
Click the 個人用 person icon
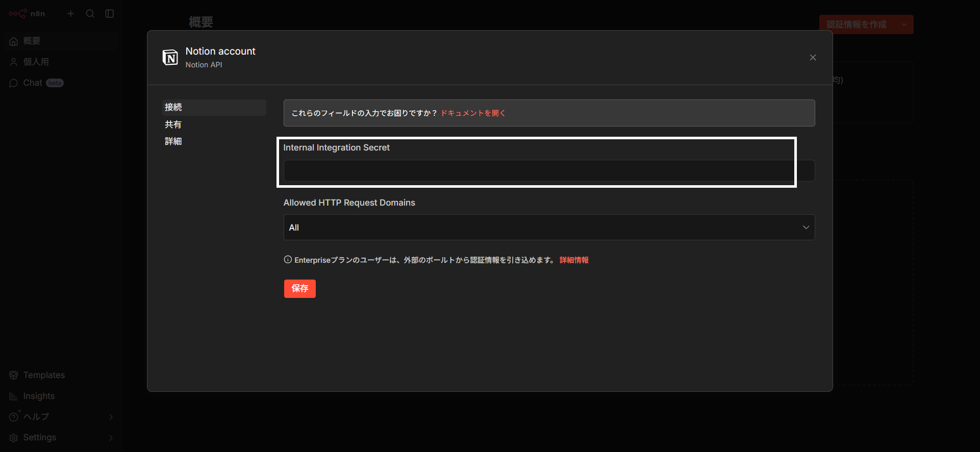tap(14, 62)
